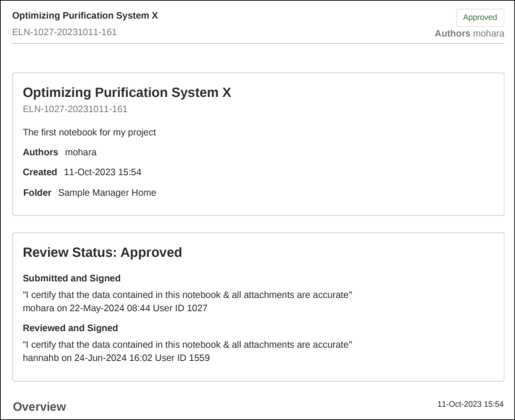Image resolution: width=515 pixels, height=420 pixels.
Task: Click the "Reviewed and Signed" subheading
Action: coord(70,328)
